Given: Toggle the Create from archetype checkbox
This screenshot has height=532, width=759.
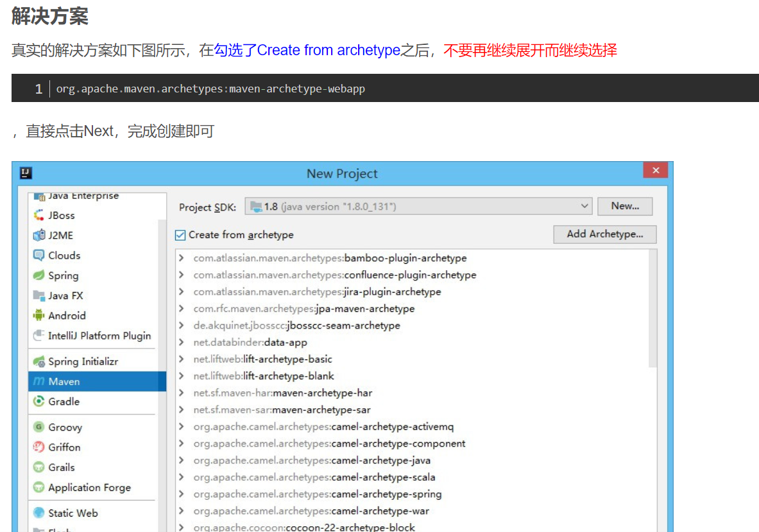Looking at the screenshot, I should pyautogui.click(x=180, y=236).
